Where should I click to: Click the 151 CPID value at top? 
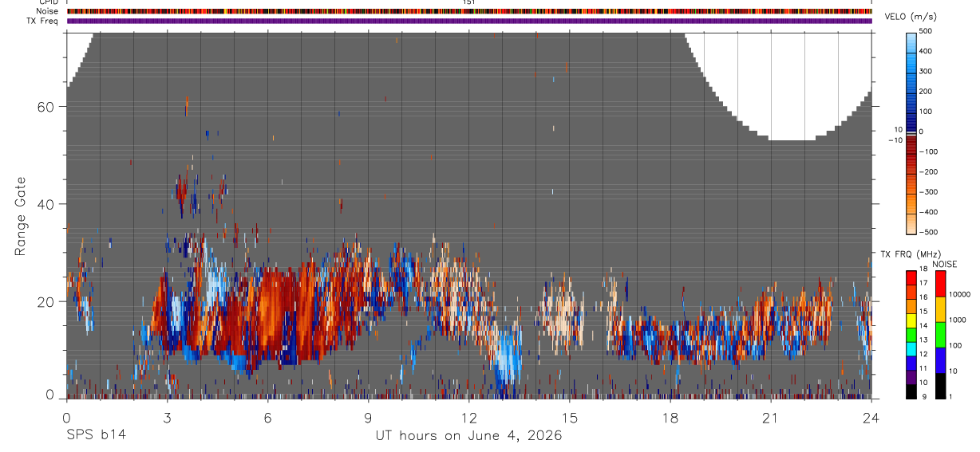pos(469,2)
